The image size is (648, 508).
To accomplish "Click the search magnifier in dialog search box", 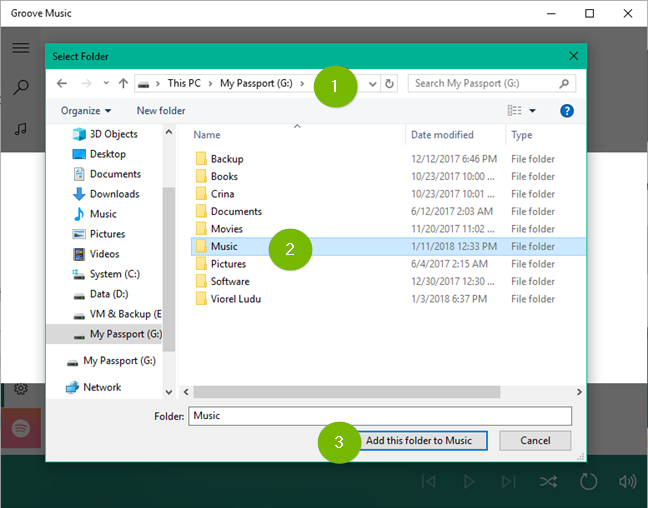I will pos(564,83).
